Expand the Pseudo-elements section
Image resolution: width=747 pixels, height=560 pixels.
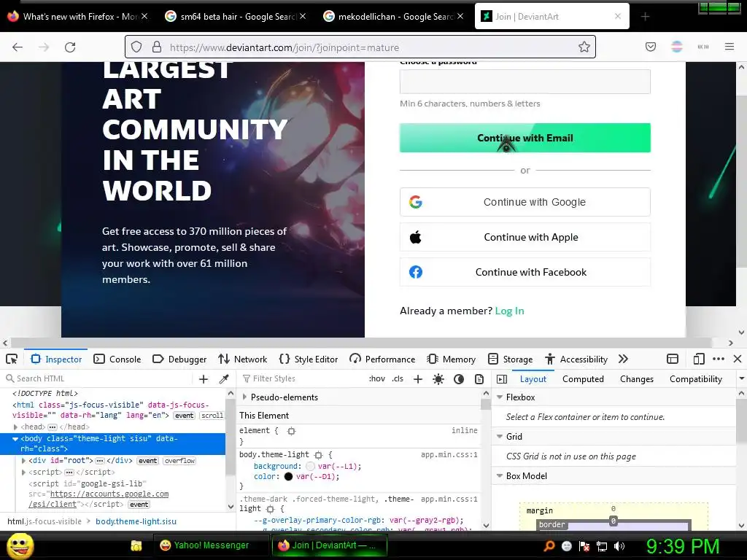(x=245, y=397)
